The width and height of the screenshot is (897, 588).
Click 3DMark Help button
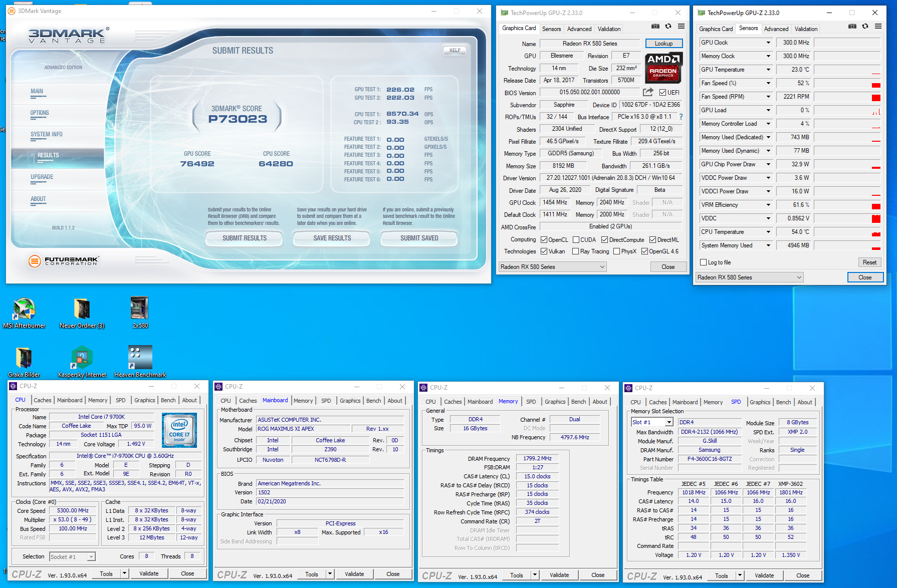pyautogui.click(x=455, y=50)
